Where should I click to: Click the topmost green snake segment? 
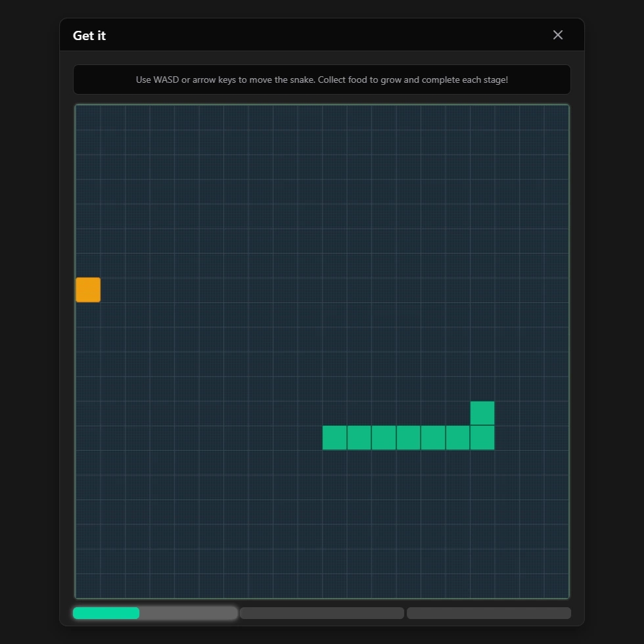coord(482,413)
